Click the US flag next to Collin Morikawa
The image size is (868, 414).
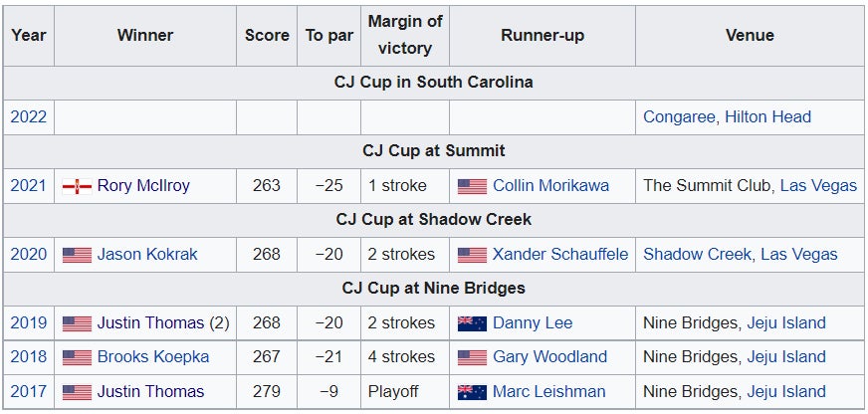tap(472, 186)
